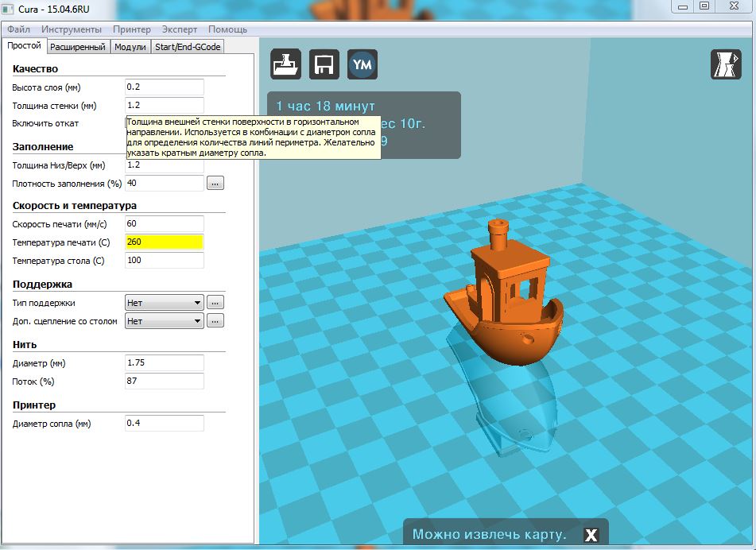The height and width of the screenshot is (550, 756).
Task: Expand the Доп. сцепление со столом dropdown
Action: 165,321
